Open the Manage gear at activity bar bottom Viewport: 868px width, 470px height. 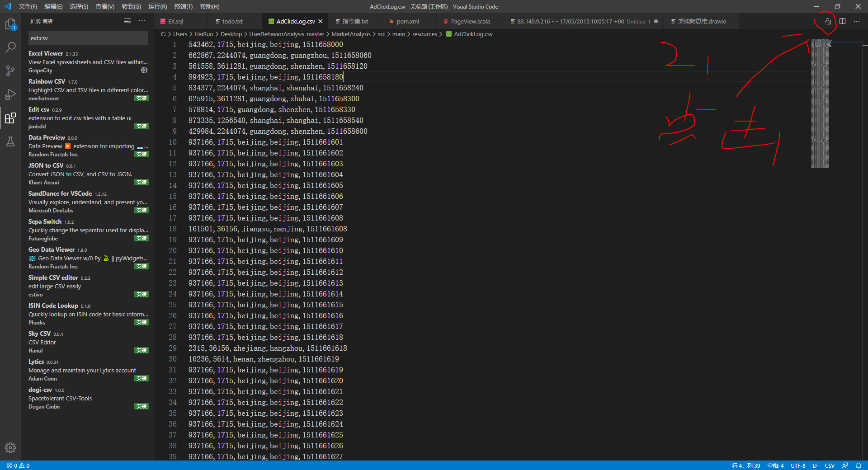pos(10,448)
